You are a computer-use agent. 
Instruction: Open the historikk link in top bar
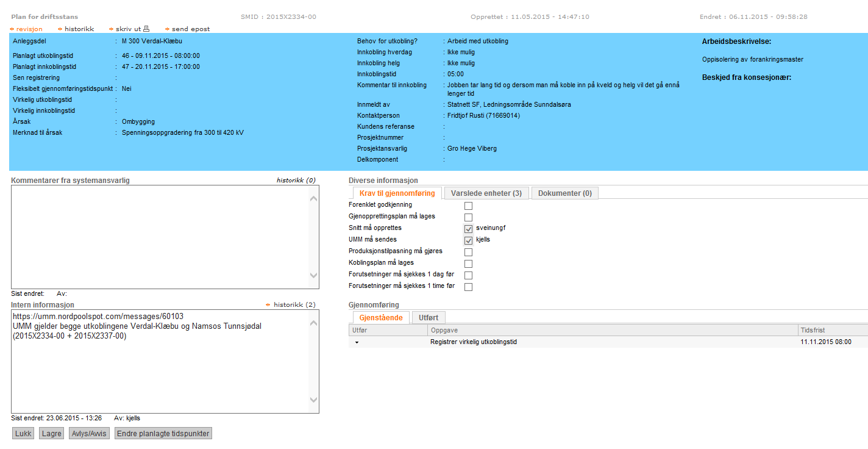click(79, 29)
